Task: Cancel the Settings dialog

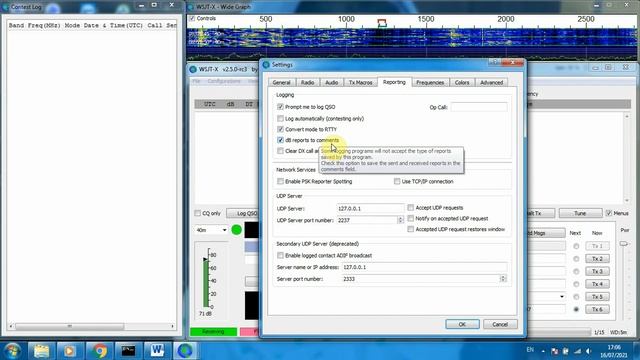Action: pyautogui.click(x=500, y=324)
